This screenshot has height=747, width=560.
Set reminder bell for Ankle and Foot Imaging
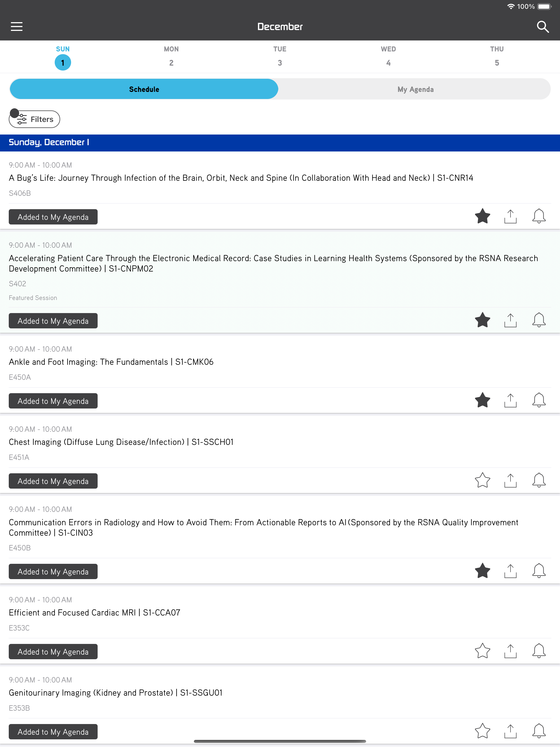[539, 401]
